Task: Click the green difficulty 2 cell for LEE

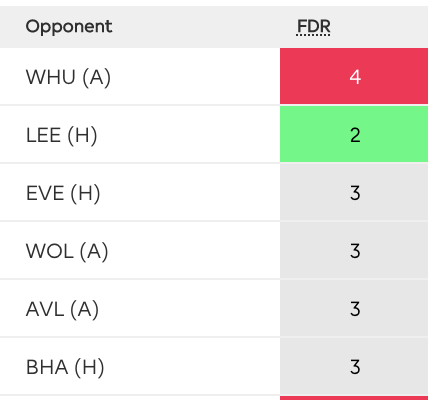Action: 354,134
